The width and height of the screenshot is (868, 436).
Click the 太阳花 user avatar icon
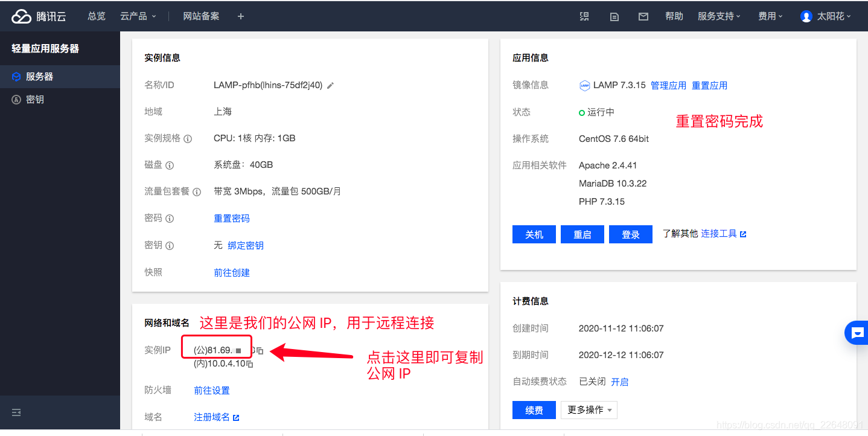click(x=806, y=16)
